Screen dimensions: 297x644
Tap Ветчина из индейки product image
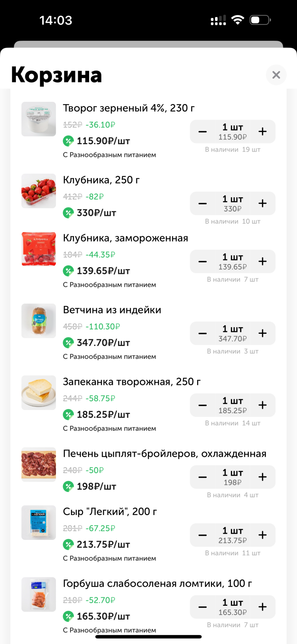(39, 321)
